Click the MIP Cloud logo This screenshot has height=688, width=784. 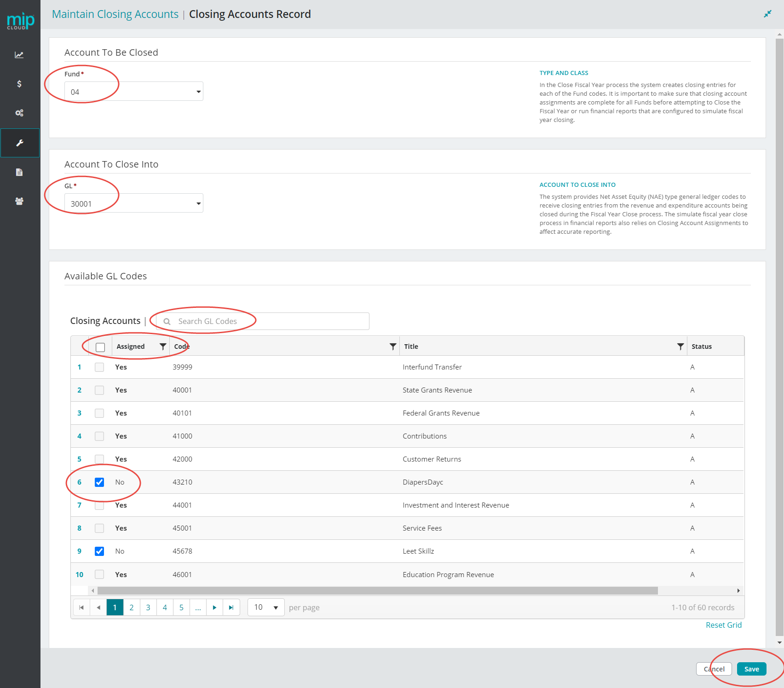20,20
